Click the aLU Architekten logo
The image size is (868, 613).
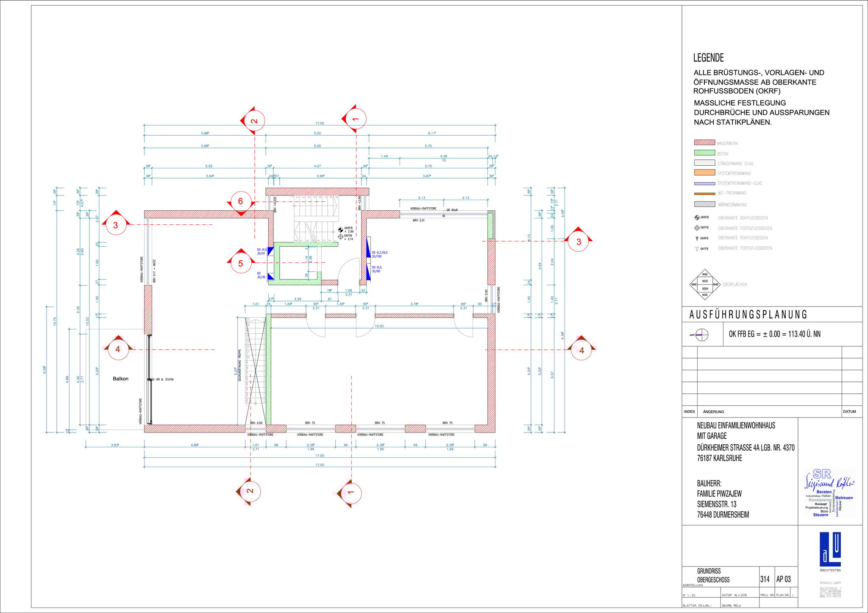(829, 550)
